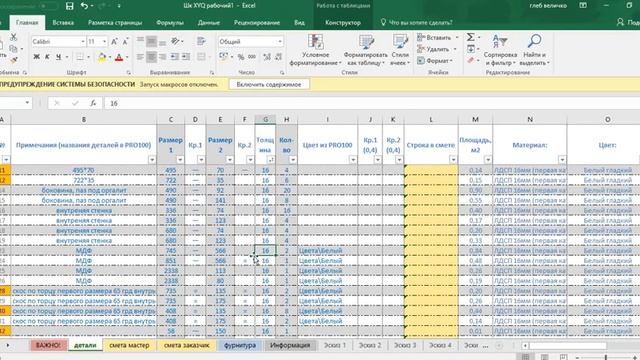Toggle underline (Ч) formatting
Image resolution: width=640 pixels, height=360 pixels.
click(x=58, y=57)
